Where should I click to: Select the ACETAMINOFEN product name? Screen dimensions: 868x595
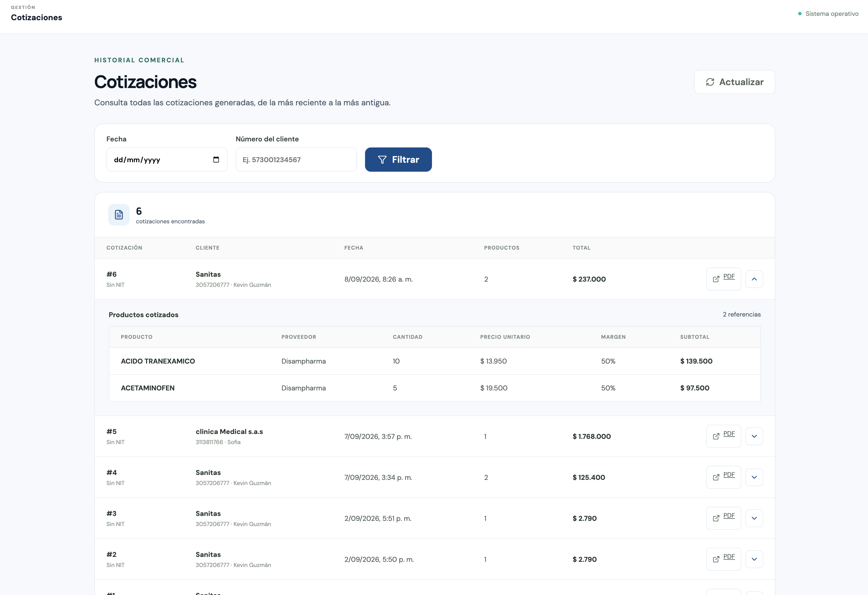pos(147,388)
